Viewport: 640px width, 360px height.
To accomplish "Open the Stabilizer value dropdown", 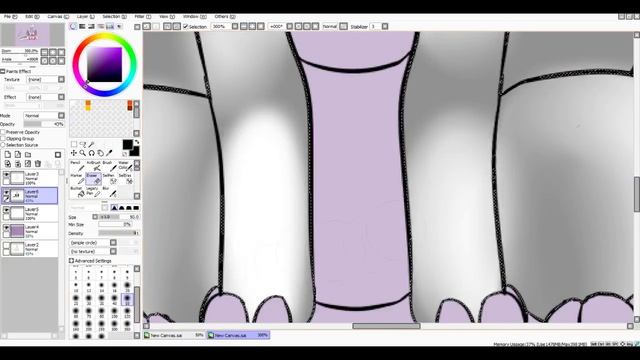I will (385, 27).
